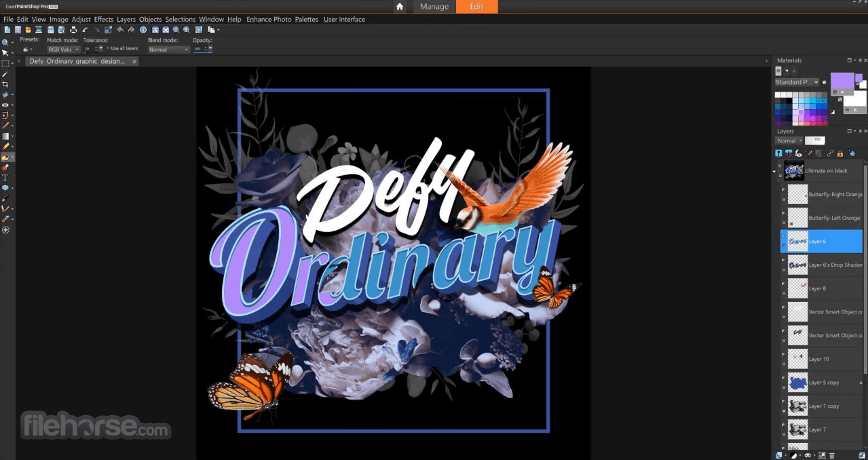Select the rectangular Selection tool
868x460 pixels.
click(5, 63)
